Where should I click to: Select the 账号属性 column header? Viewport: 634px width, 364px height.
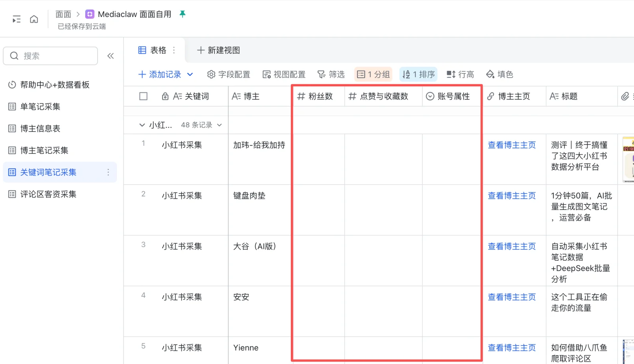tap(452, 96)
